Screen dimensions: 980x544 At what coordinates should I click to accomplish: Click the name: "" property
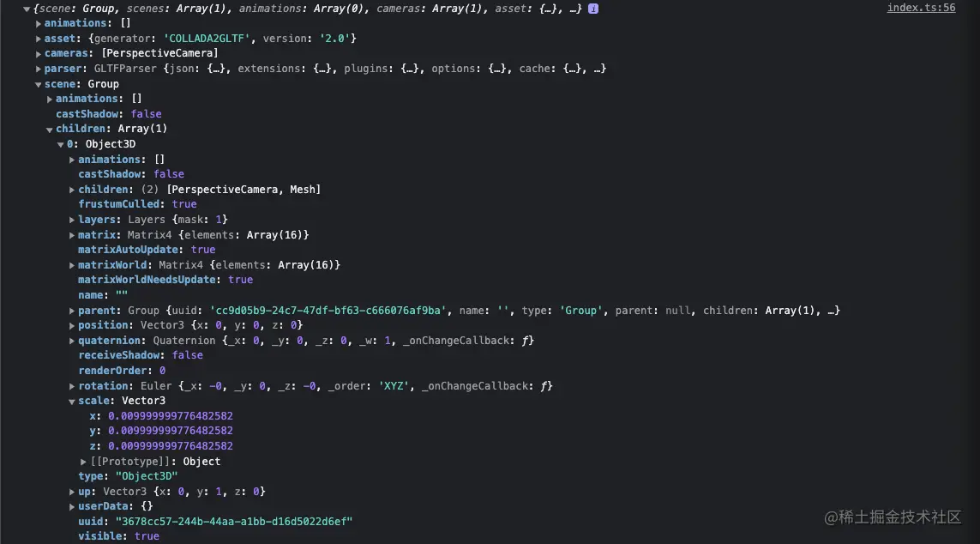(103, 295)
